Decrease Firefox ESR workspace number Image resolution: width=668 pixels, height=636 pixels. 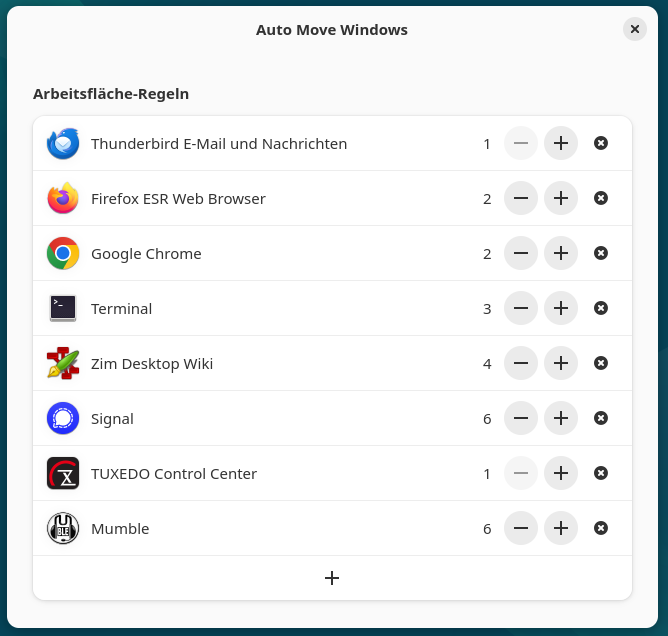point(521,198)
